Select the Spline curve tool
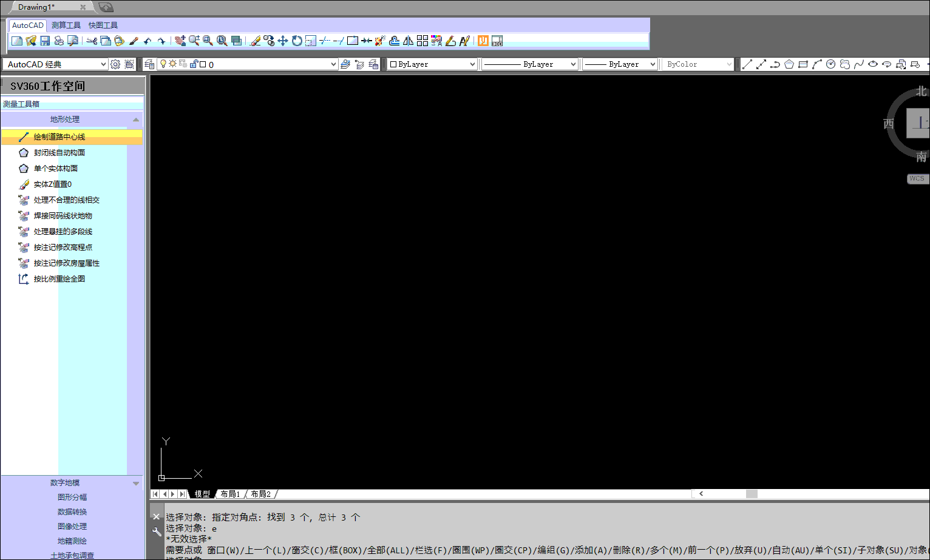The width and height of the screenshot is (930, 560). (859, 64)
